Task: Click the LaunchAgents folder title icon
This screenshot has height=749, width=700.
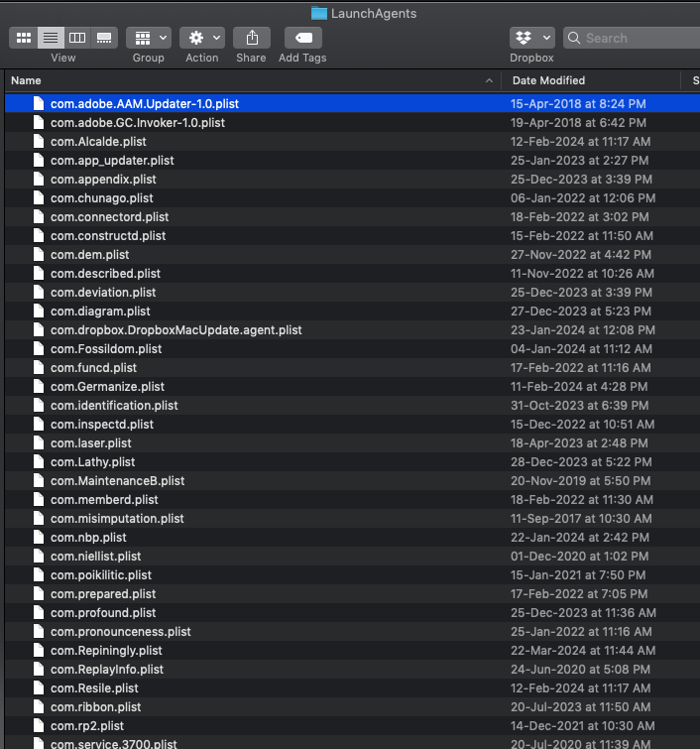Action: 319,13
